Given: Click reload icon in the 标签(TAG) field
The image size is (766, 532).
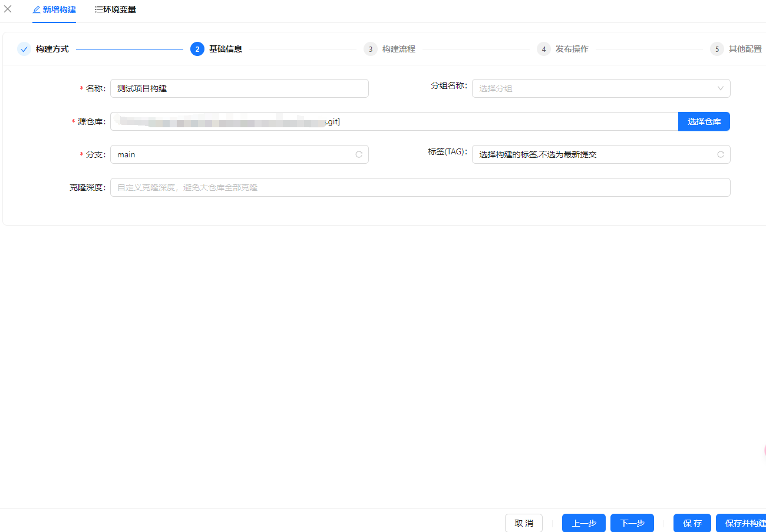Looking at the screenshot, I should coord(721,154).
